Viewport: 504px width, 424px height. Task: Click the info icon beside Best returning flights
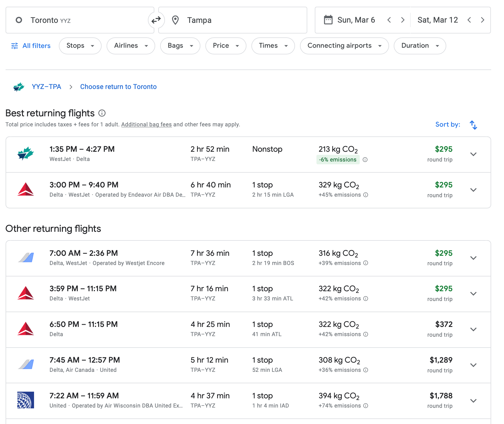102,113
